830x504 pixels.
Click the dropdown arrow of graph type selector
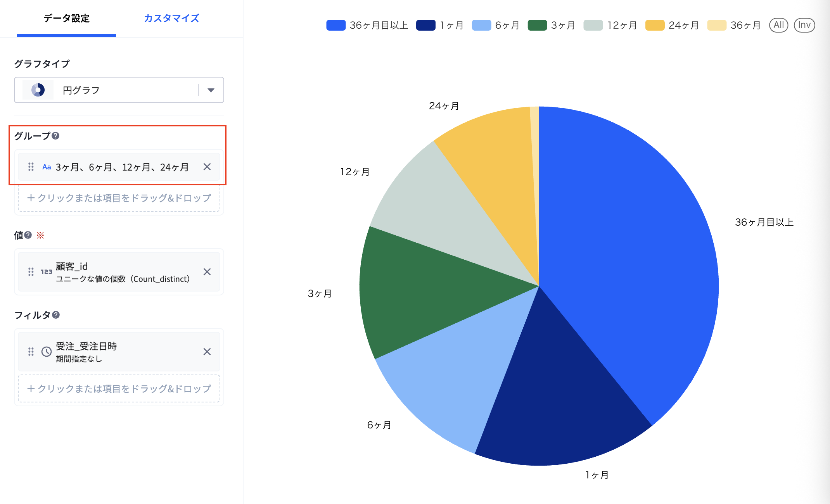(x=211, y=90)
